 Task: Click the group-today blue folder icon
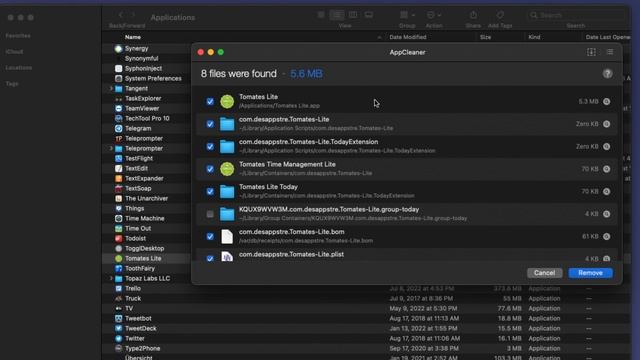[x=227, y=214]
